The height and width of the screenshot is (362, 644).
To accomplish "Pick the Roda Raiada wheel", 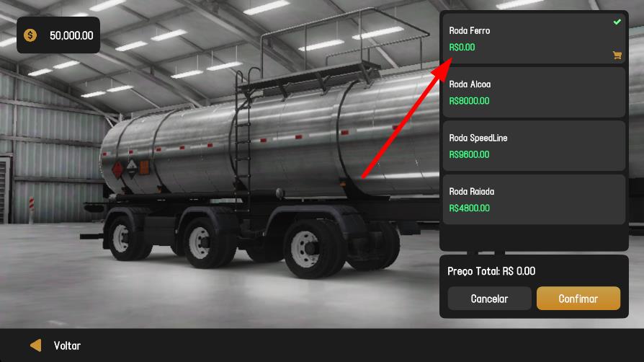I will point(534,200).
